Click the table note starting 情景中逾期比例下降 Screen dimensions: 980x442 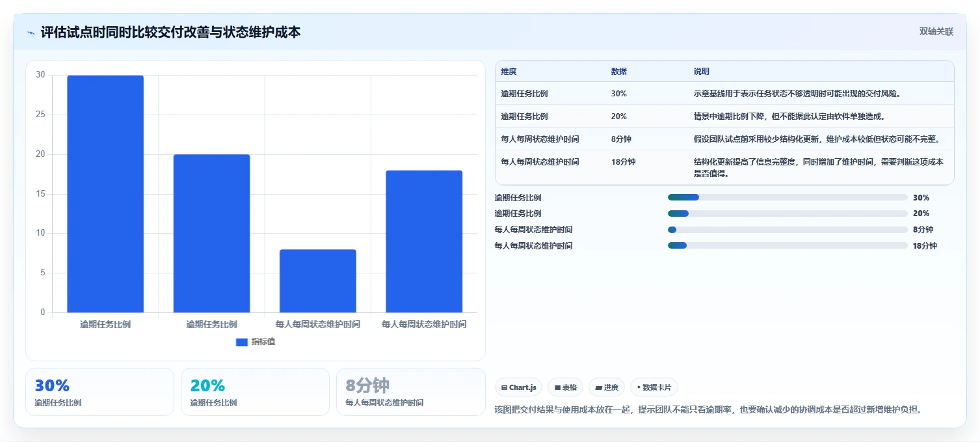789,117
